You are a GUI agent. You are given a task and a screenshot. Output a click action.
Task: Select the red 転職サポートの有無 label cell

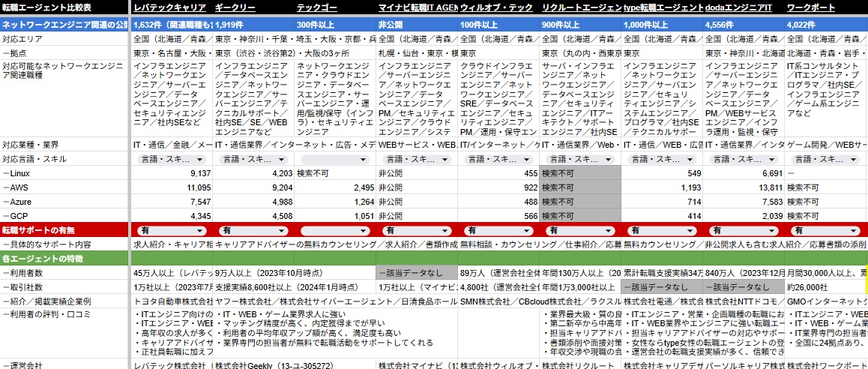64,230
